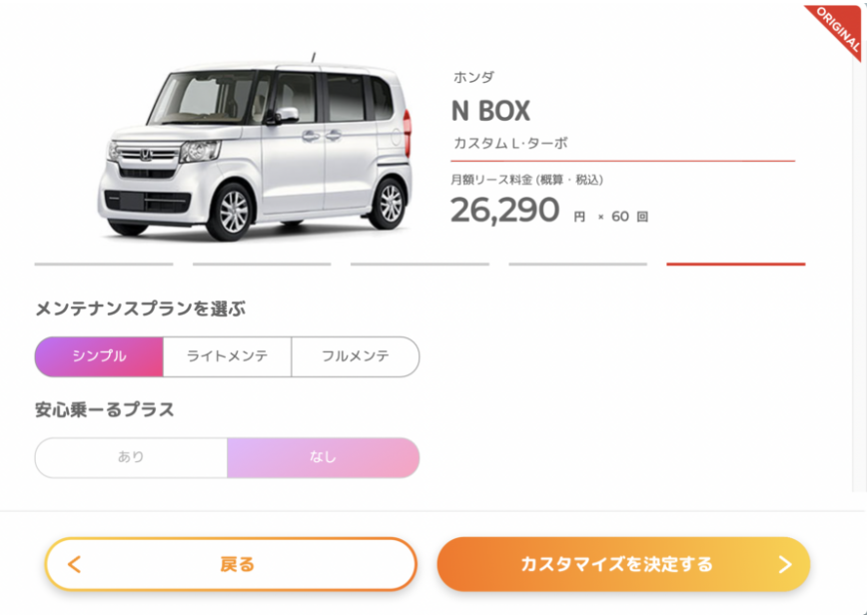
Task: Enable あり for 安心乗ーるプラス
Action: 131,457
